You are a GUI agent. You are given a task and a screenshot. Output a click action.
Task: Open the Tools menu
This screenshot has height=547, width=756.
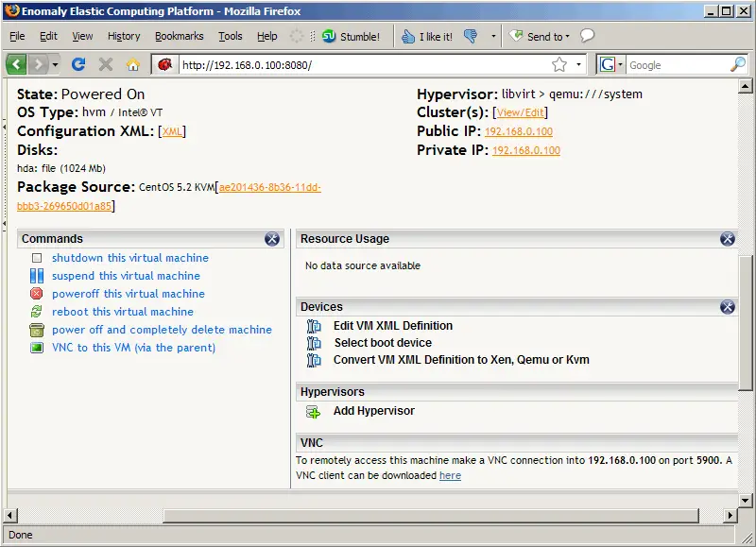tap(230, 36)
